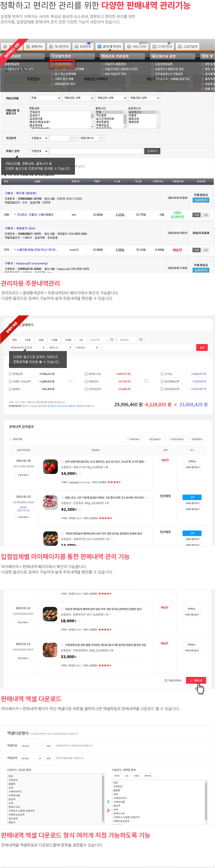
Task: Select 발행요청 in 세금계산서 list
Action: coord(133,119)
